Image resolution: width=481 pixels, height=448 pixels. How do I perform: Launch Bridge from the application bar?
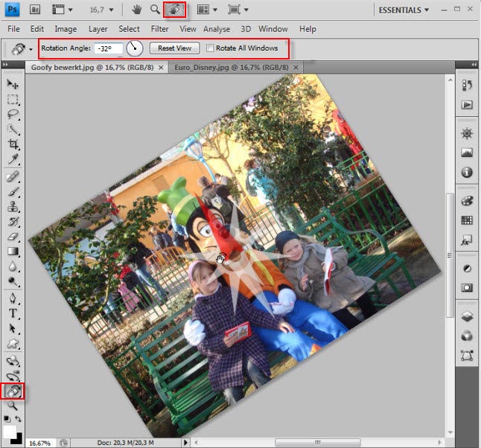tap(35, 10)
